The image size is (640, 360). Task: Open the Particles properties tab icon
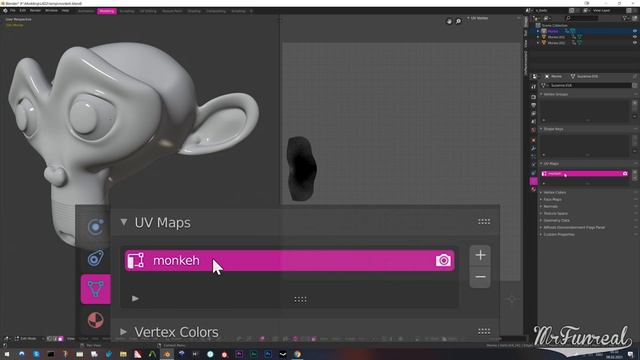coord(533,156)
